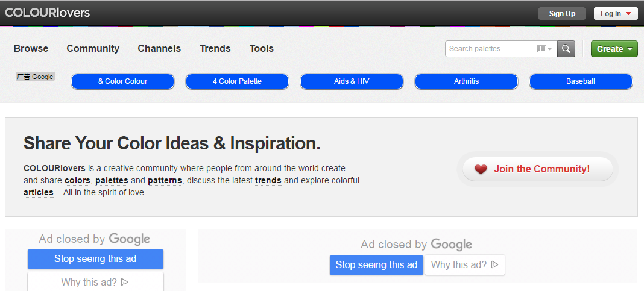Open the Log In dropdown
Image resolution: width=644 pixels, height=291 pixels.
(616, 13)
